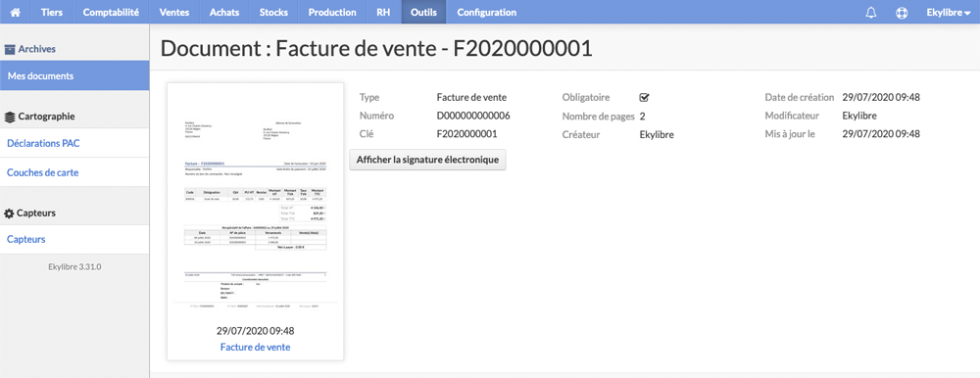Click Afficher la signature électronique button

click(x=427, y=160)
